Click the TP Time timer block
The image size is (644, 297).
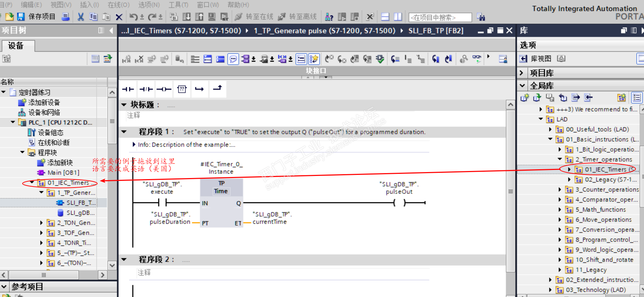[222, 203]
